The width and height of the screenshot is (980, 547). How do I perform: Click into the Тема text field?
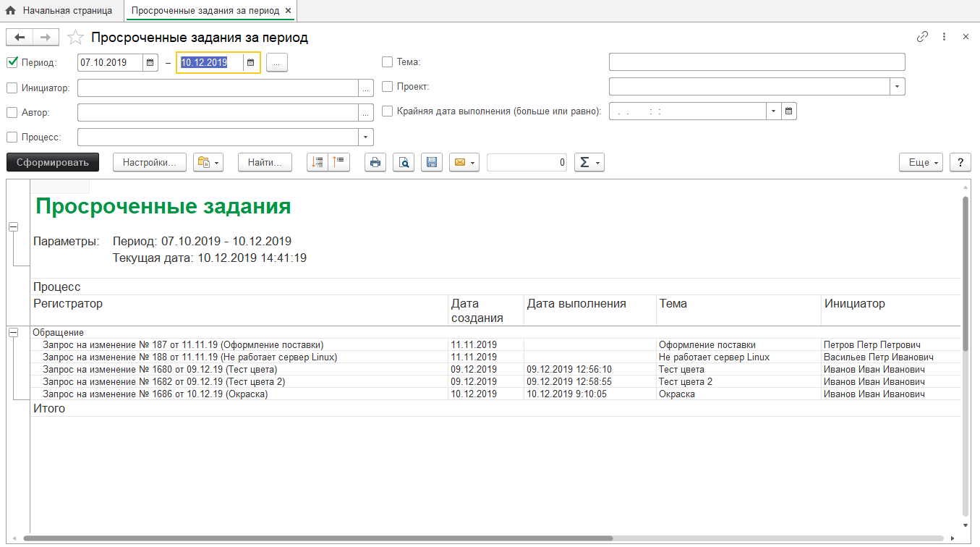pos(757,62)
